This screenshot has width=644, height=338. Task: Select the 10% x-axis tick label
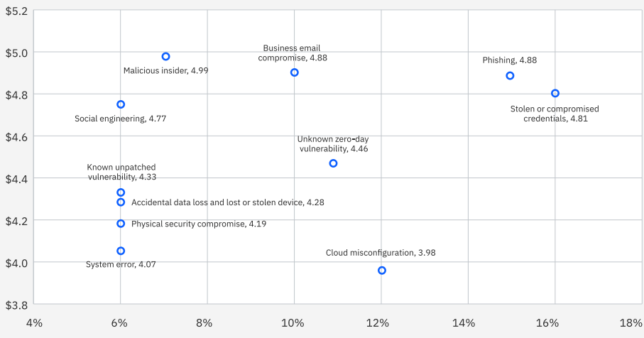click(x=293, y=323)
